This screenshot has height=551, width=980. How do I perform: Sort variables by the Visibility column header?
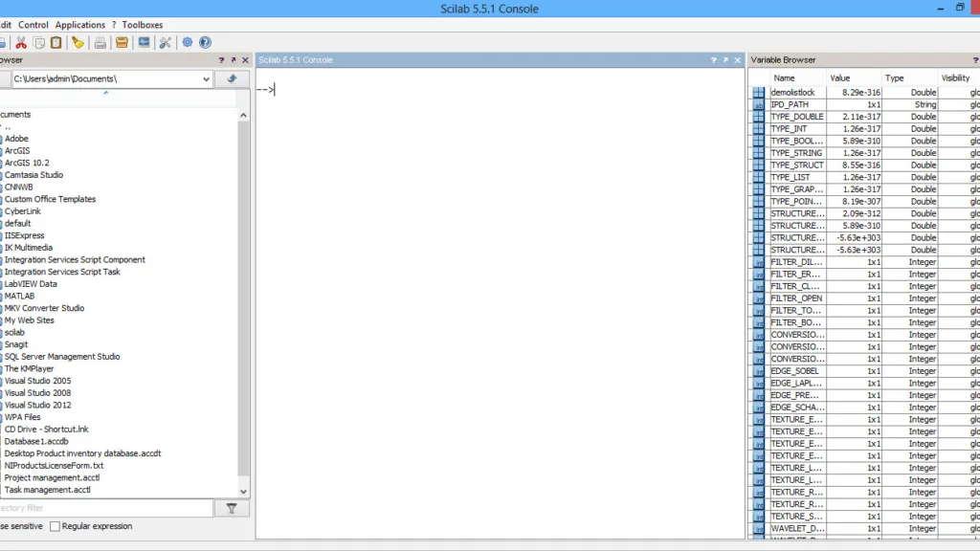[955, 78]
